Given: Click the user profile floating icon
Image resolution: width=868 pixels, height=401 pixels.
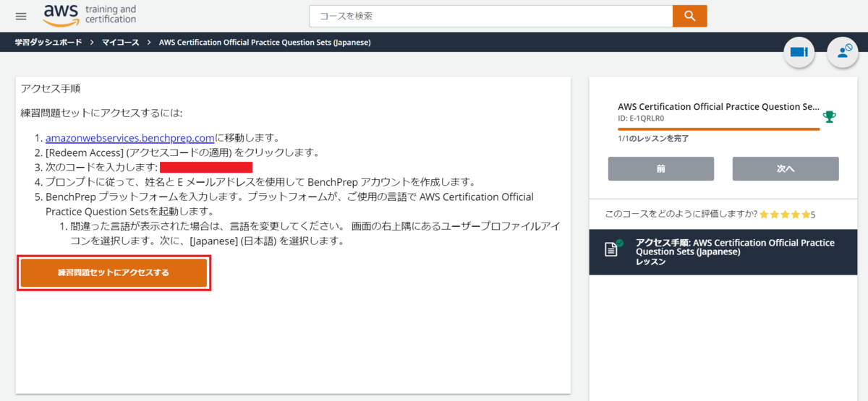Looking at the screenshot, I should [x=843, y=52].
